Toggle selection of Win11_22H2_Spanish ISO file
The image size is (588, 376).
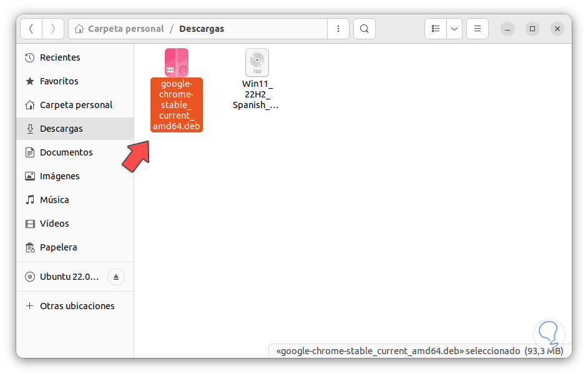(x=257, y=62)
